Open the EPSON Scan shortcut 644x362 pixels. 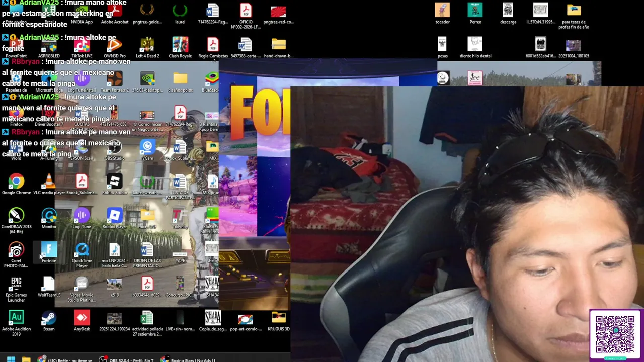pos(82,150)
